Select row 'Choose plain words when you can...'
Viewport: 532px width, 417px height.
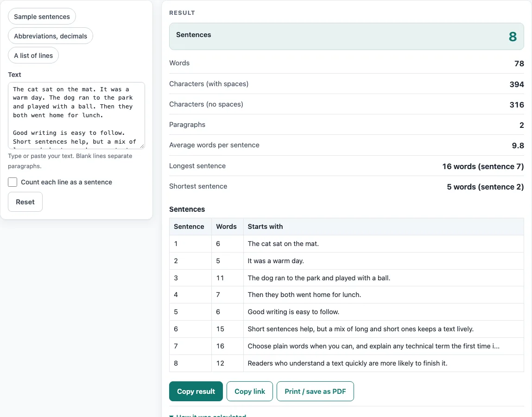pos(347,346)
